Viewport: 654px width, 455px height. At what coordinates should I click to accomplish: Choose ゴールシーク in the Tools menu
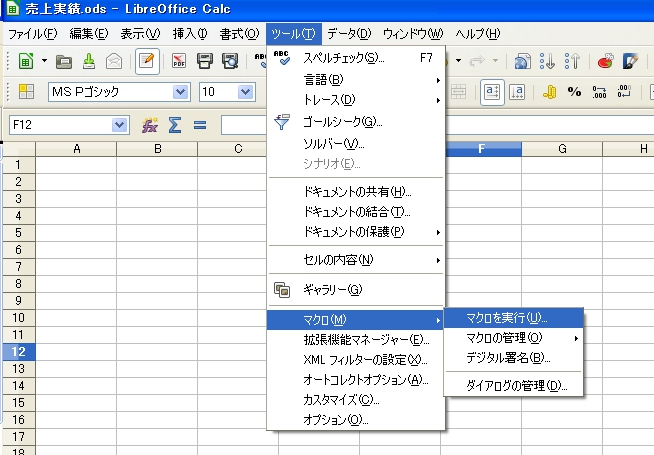[343, 122]
